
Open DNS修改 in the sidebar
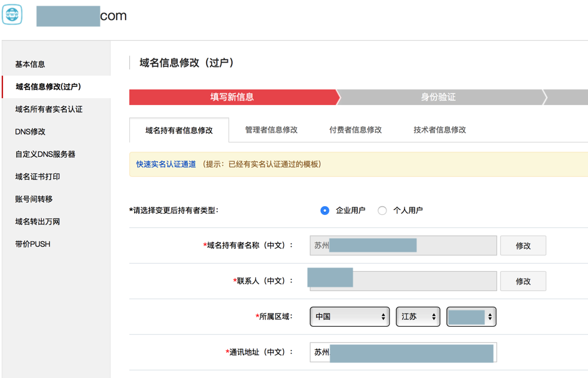coord(30,132)
